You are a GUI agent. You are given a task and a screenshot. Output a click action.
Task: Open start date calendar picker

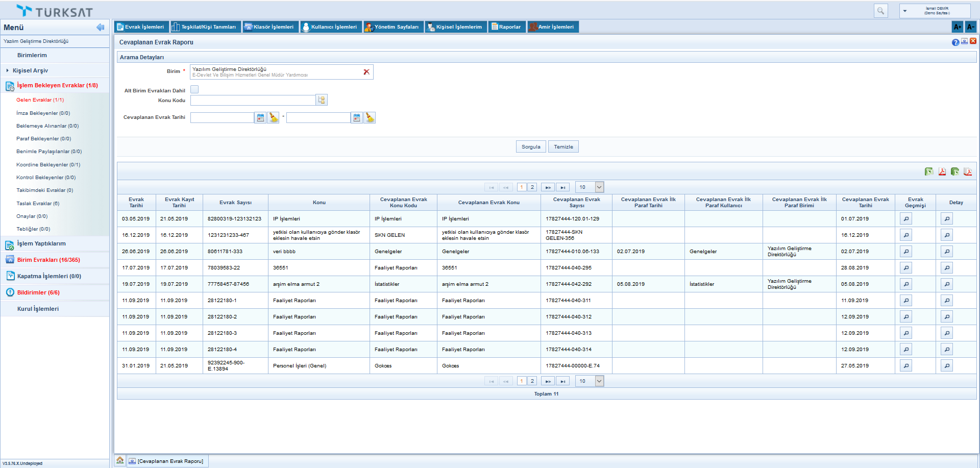point(260,118)
